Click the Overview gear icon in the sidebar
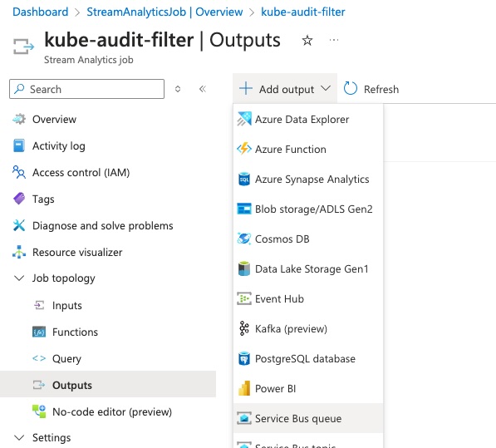This screenshot has height=448, width=496. tap(19, 120)
